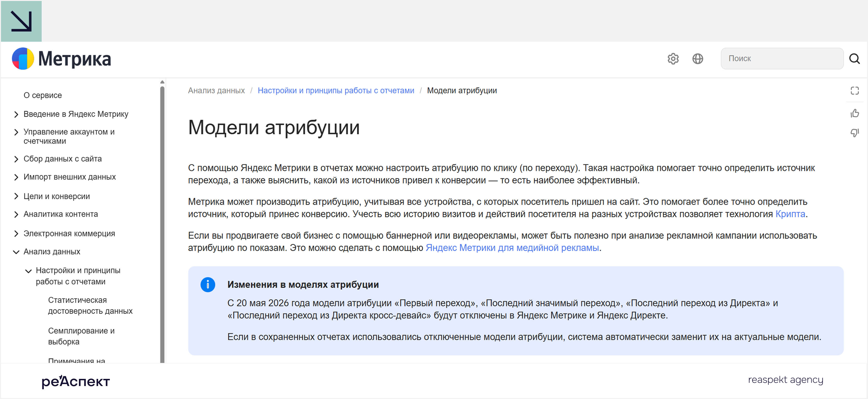This screenshot has height=399, width=868.
Task: Expand the Электронная коммерция section
Action: click(x=16, y=233)
